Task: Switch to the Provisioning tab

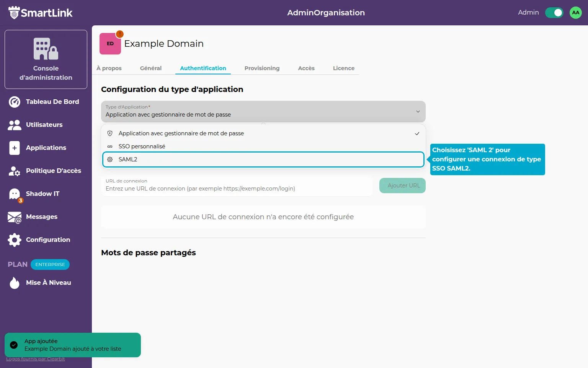Action: 262,68
